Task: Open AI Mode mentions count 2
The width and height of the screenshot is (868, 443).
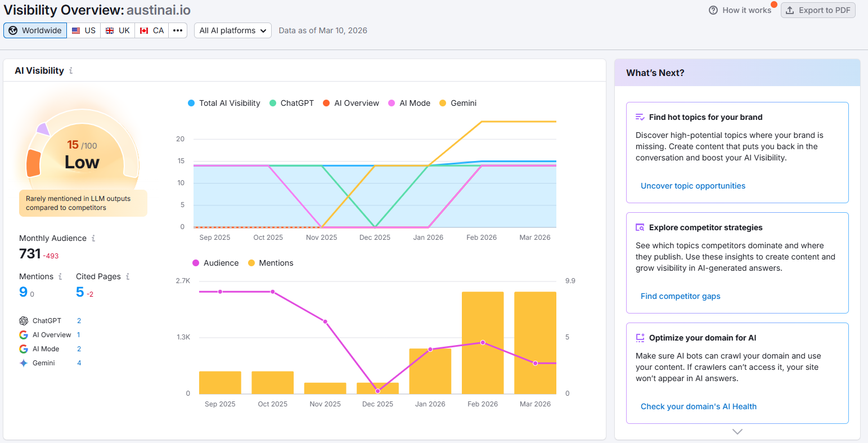Action: click(x=79, y=349)
